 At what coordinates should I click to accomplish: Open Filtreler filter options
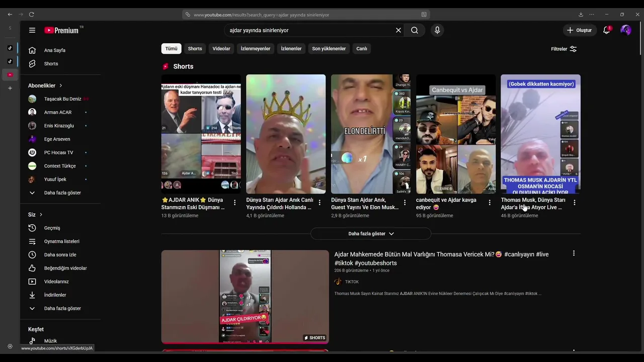564,49
